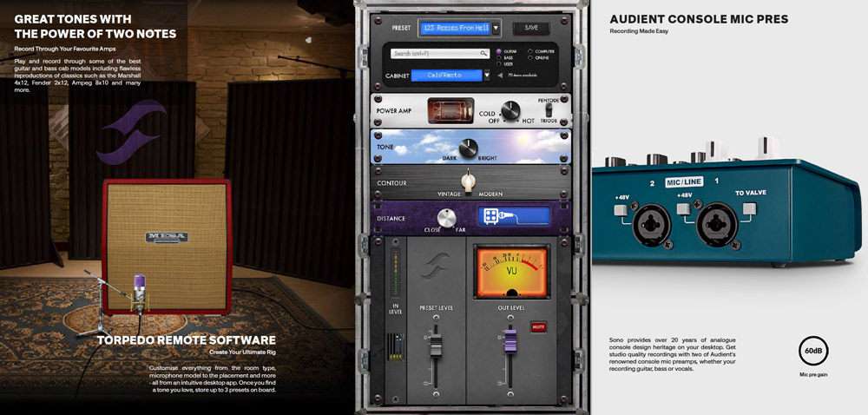
Task: Open the preset dropdown arrow
Action: tap(496, 27)
